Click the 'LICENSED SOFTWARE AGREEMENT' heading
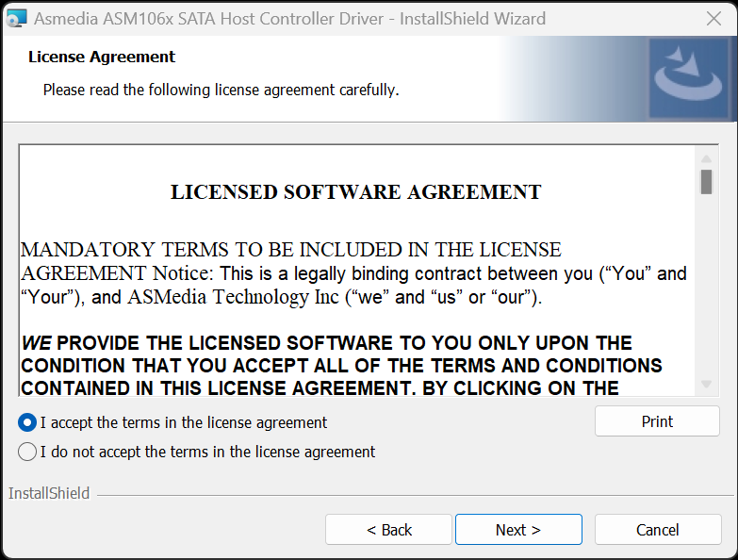This screenshot has width=738, height=560. tap(356, 192)
